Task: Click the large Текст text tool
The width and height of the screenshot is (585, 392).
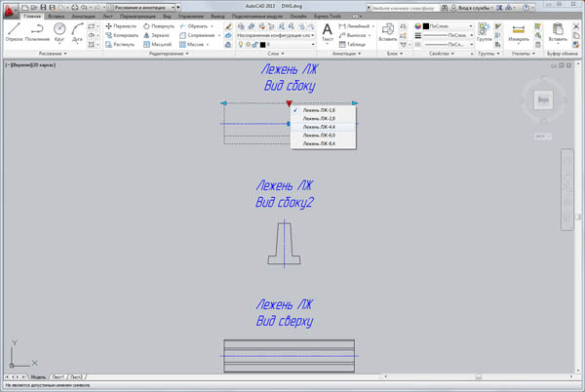Action: coord(328,32)
